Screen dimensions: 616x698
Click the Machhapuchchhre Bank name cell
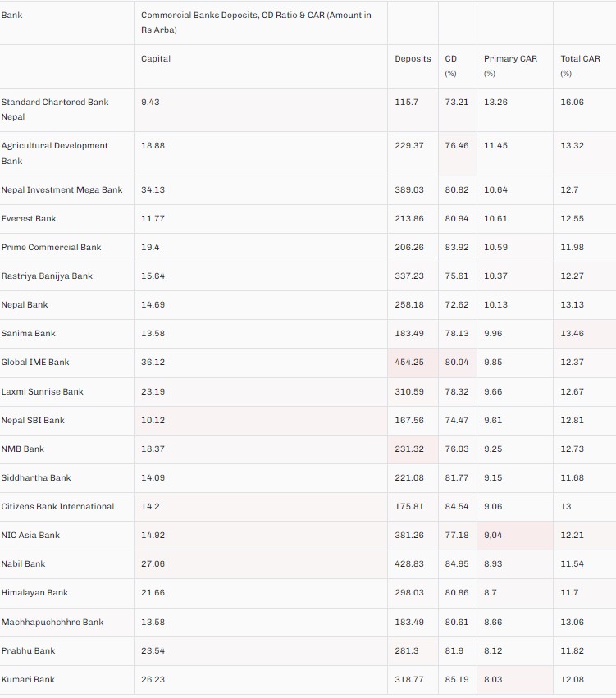[52, 623]
